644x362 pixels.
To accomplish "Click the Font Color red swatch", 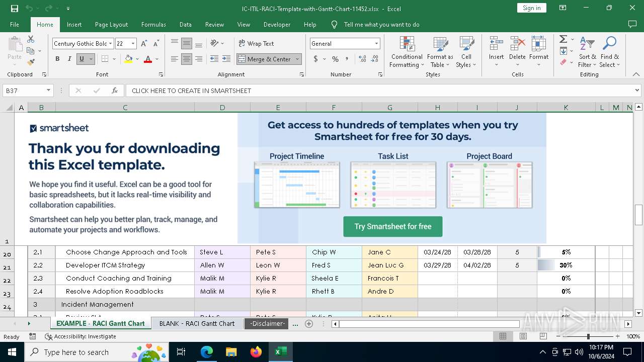I will tap(148, 59).
